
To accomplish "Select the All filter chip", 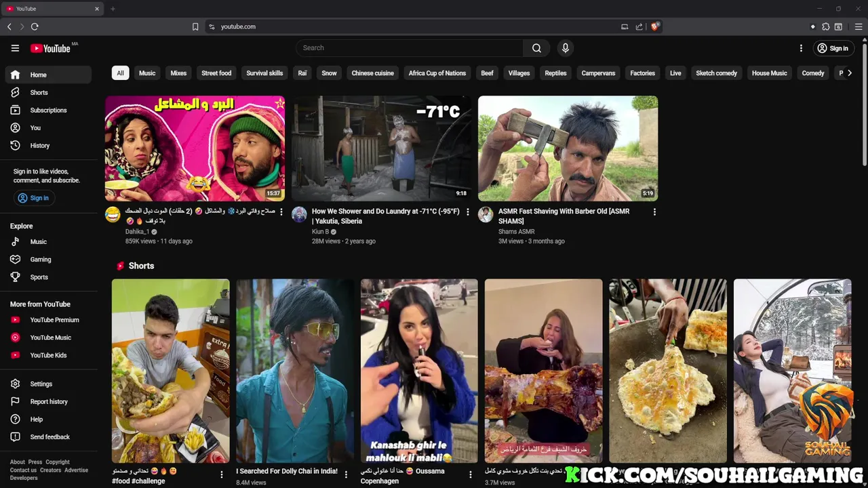I will (120, 73).
